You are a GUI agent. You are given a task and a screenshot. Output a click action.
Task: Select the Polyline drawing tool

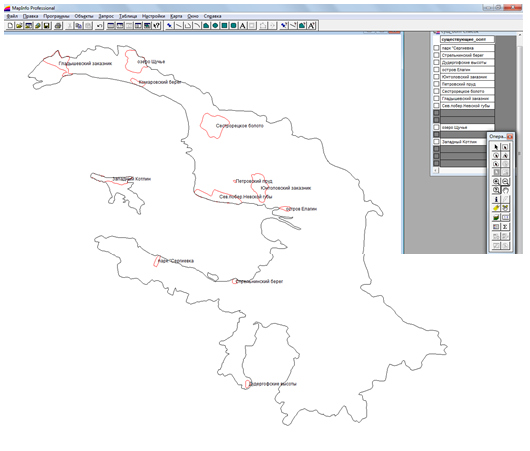tap(188, 25)
